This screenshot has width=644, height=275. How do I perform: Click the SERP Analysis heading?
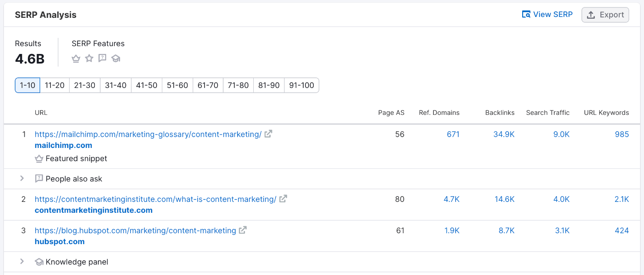click(x=46, y=15)
